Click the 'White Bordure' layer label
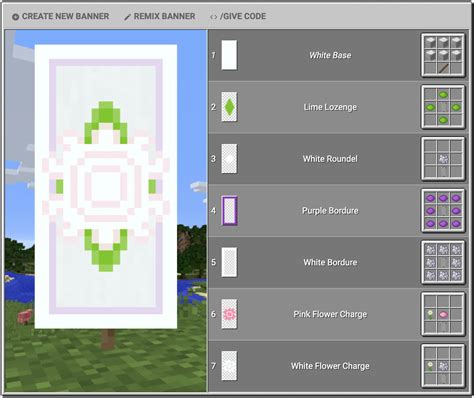Viewport: 474px width, 398px height. coord(330,262)
